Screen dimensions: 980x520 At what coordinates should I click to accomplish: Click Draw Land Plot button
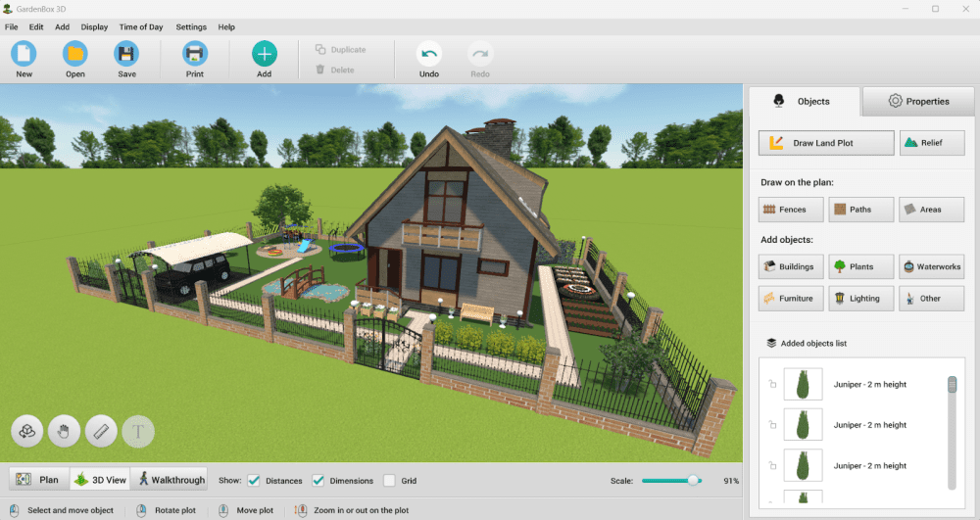[x=826, y=143]
